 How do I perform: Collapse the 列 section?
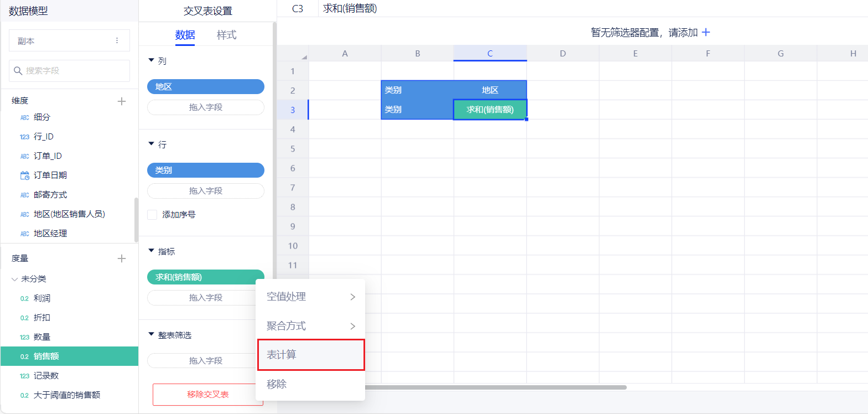click(x=152, y=60)
